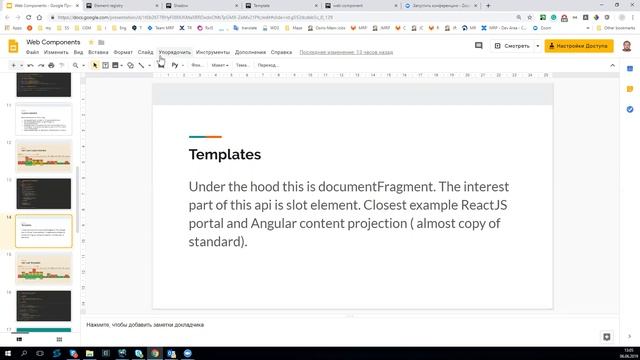Open the Файл menu

32,52
